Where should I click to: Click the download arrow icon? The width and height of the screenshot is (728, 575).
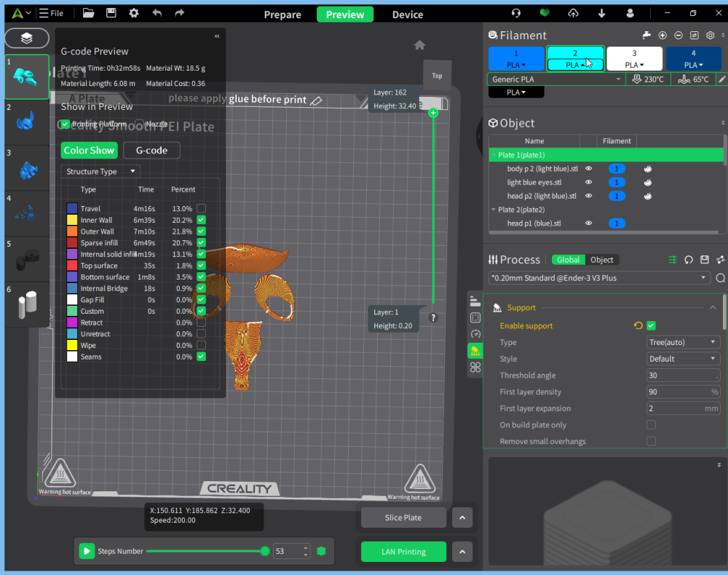(x=602, y=13)
